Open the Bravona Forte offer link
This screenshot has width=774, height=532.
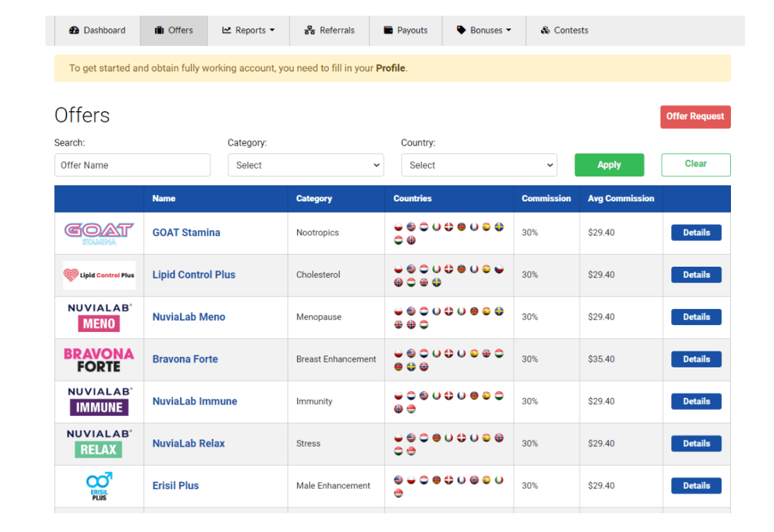(185, 359)
